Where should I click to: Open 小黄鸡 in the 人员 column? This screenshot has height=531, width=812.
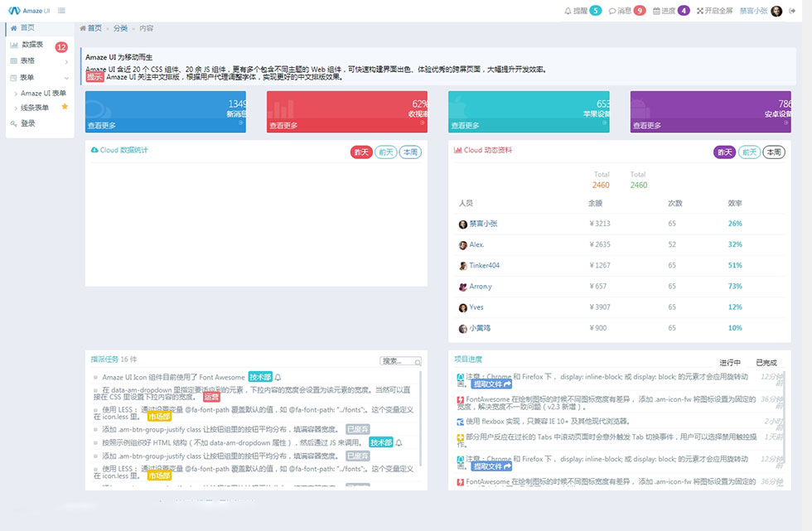point(480,328)
